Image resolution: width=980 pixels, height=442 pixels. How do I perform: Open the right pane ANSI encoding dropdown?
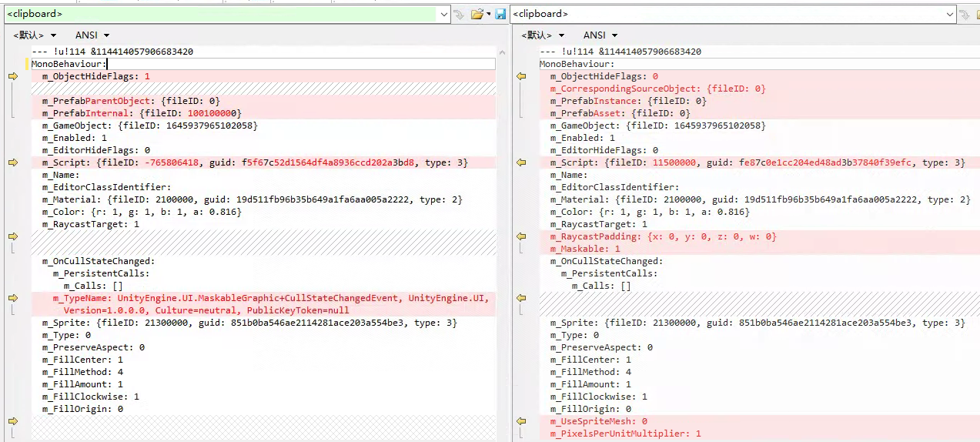600,35
